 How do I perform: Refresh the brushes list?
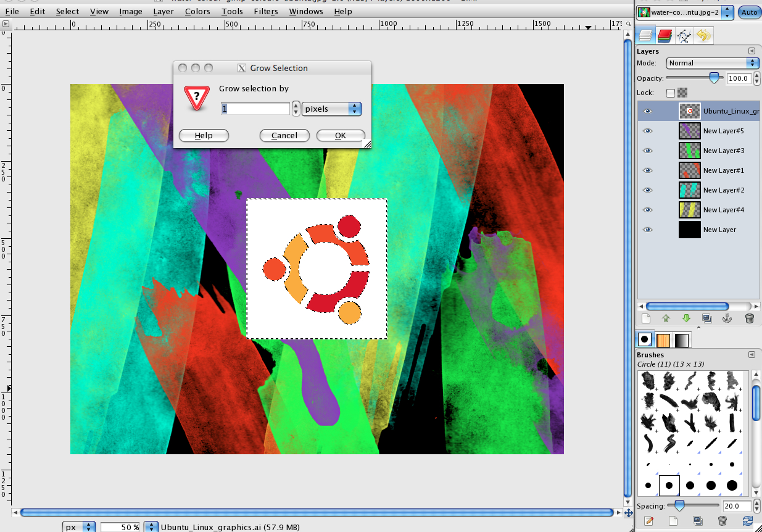click(748, 521)
